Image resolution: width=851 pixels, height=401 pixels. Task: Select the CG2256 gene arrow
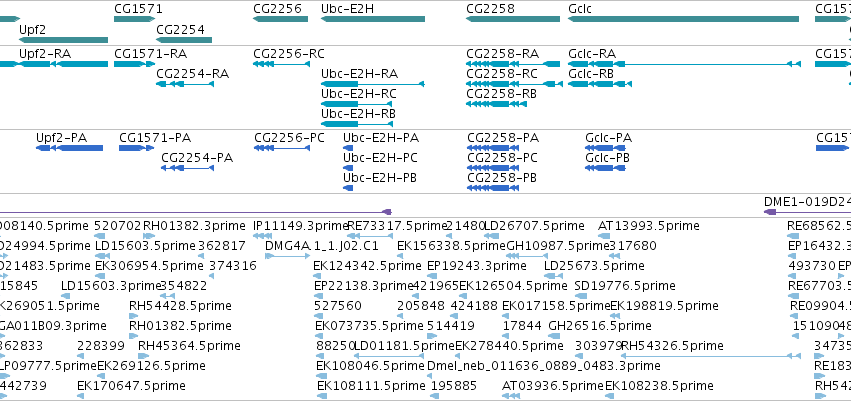(280, 19)
